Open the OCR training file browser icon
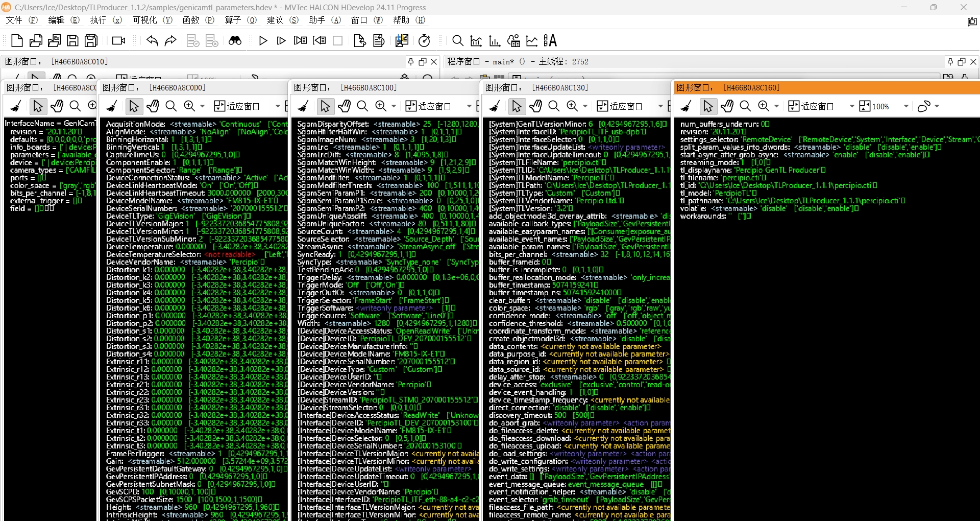 tap(550, 41)
